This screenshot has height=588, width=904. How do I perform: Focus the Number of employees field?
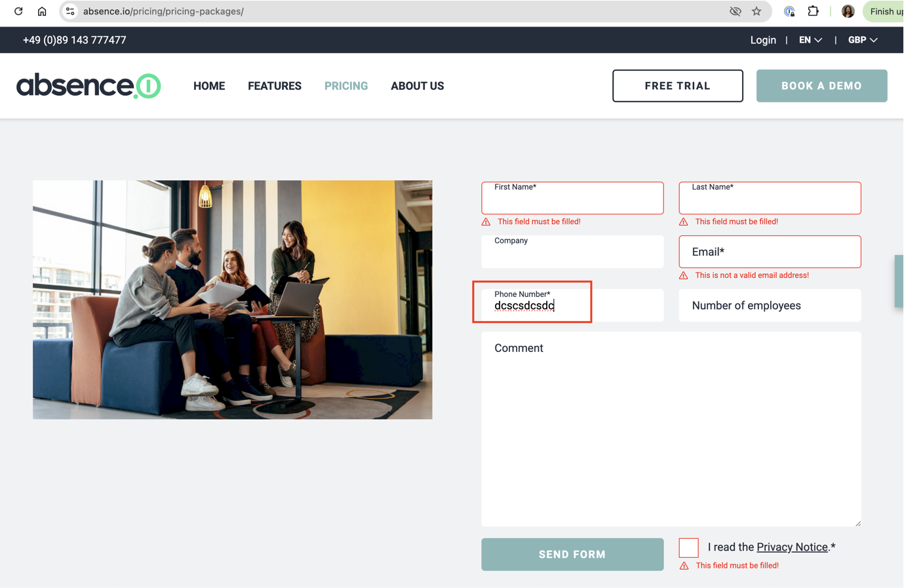click(770, 305)
